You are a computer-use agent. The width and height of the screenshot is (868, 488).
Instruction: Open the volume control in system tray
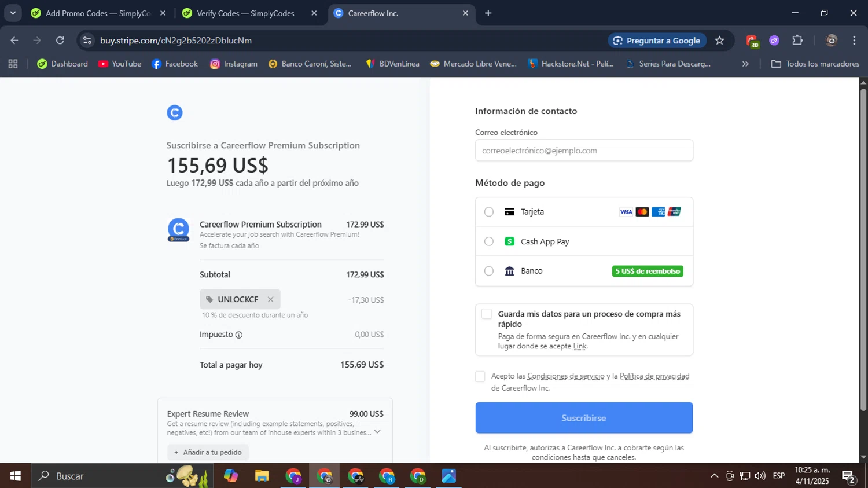760,476
